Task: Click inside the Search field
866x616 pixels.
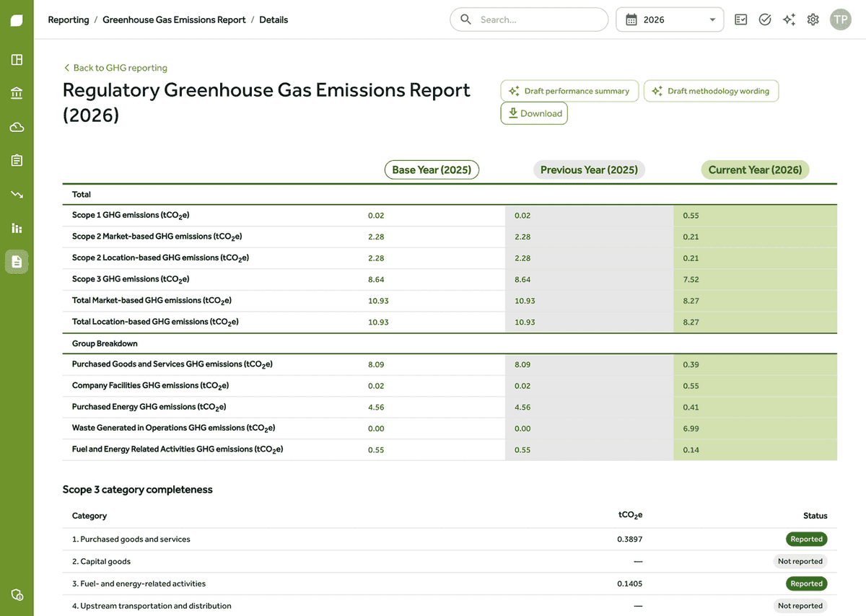Action: click(x=529, y=19)
